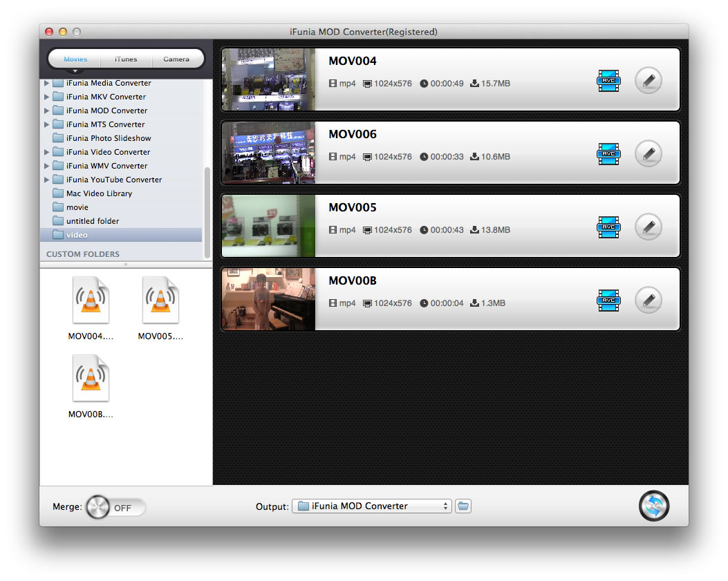Screen dimensions: 728x581
Task: Open AVC format settings for MOV00B
Action: tap(608, 301)
